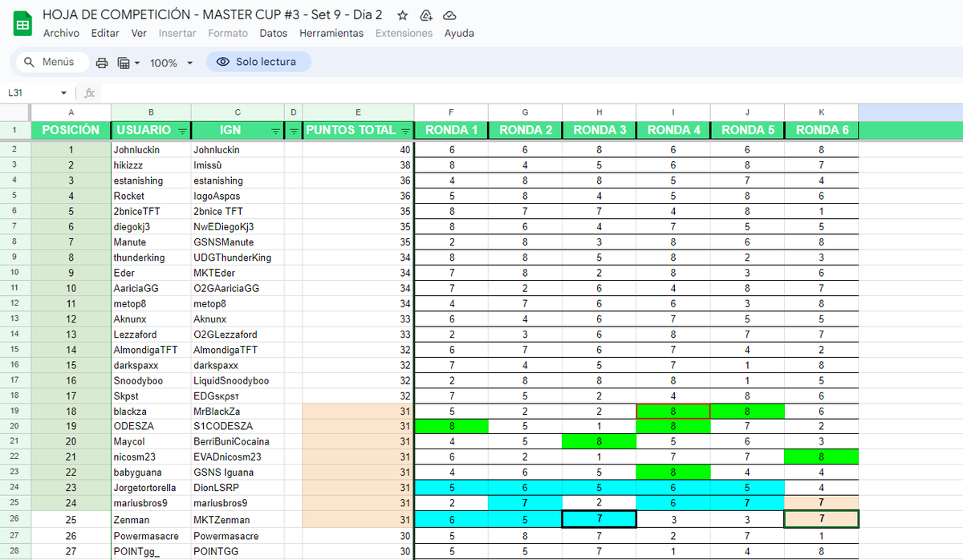Click the document title text
Viewport: 963px width, 560px height.
213,15
